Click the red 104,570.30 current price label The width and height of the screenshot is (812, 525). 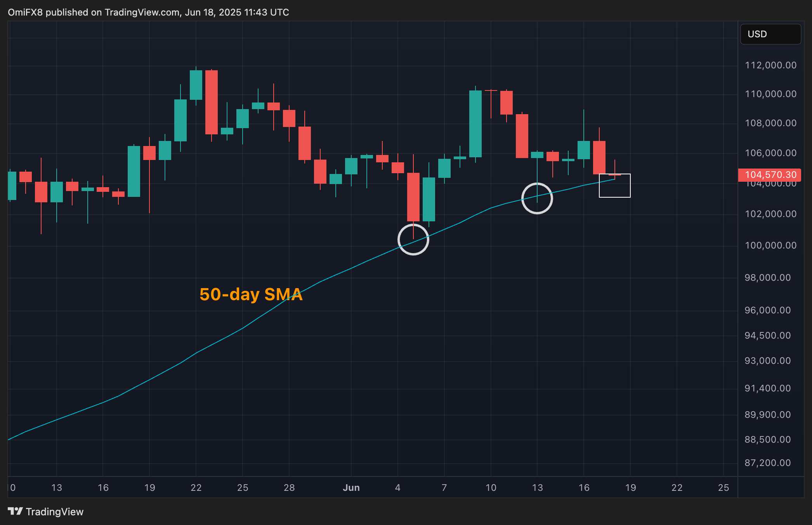(x=770, y=175)
